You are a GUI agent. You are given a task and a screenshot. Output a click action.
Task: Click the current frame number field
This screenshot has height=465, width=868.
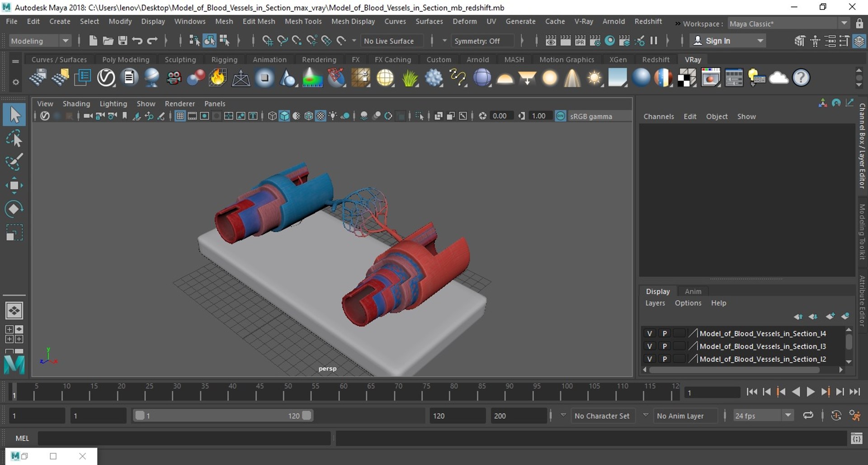tap(712, 392)
